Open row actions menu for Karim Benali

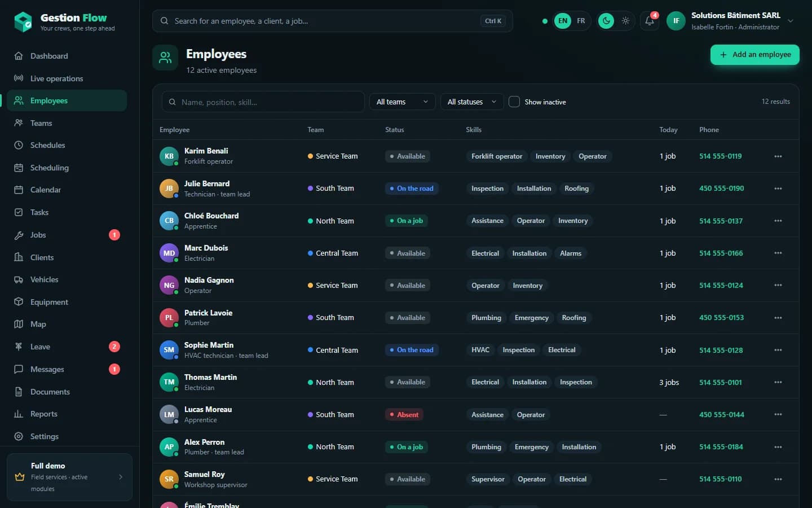point(778,156)
